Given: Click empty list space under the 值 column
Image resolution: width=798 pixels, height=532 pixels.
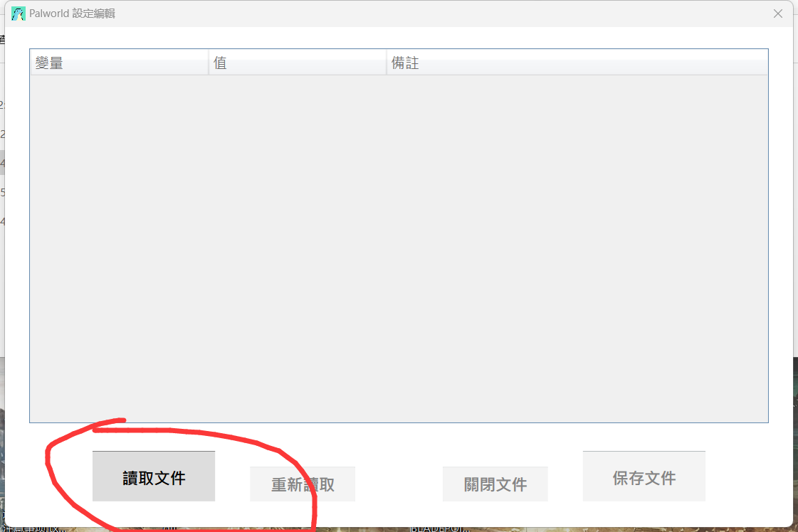Looking at the screenshot, I should pos(298,249).
